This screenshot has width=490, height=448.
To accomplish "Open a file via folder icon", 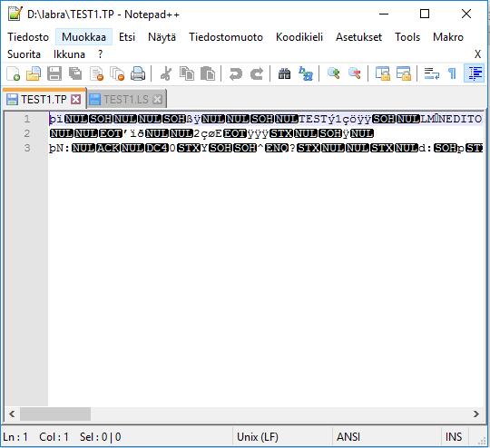I will pyautogui.click(x=34, y=73).
